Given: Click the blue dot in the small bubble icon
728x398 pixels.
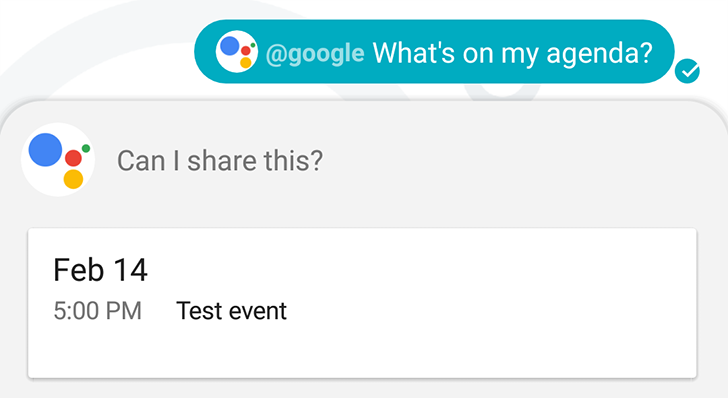Looking at the screenshot, I should pyautogui.click(x=229, y=46).
